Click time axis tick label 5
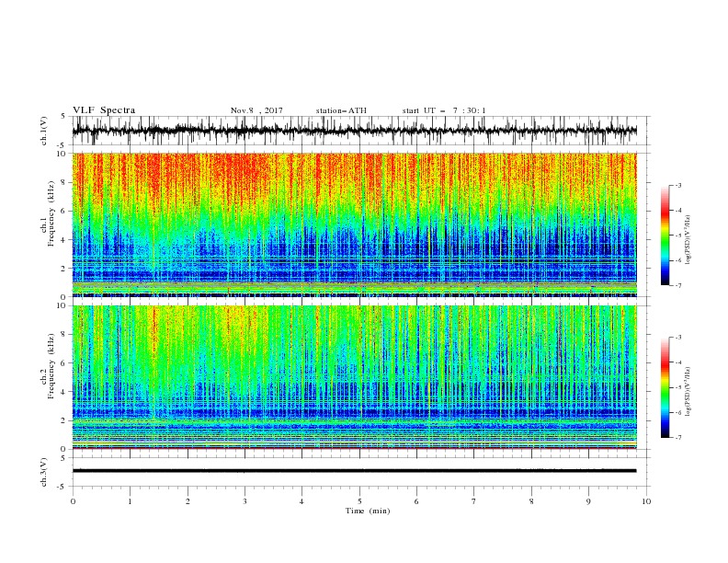The image size is (728, 563). 359,501
